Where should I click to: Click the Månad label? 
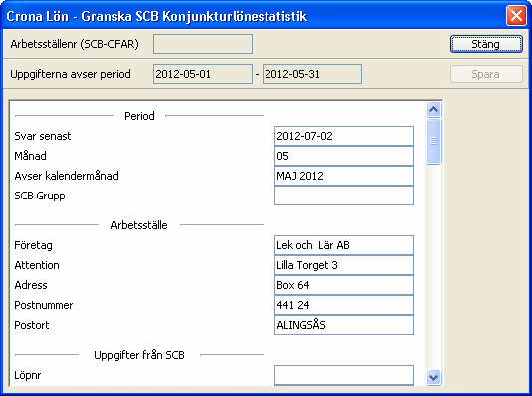tap(30, 156)
